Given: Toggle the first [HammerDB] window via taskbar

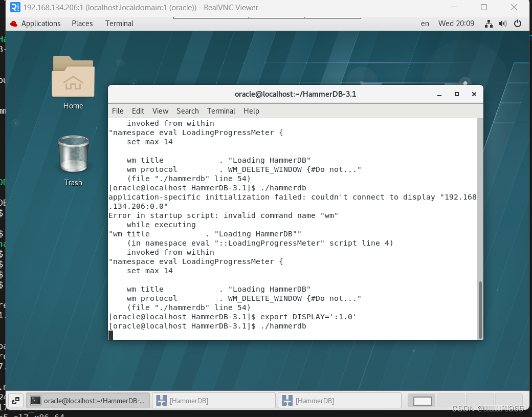Looking at the screenshot, I should 213,400.
